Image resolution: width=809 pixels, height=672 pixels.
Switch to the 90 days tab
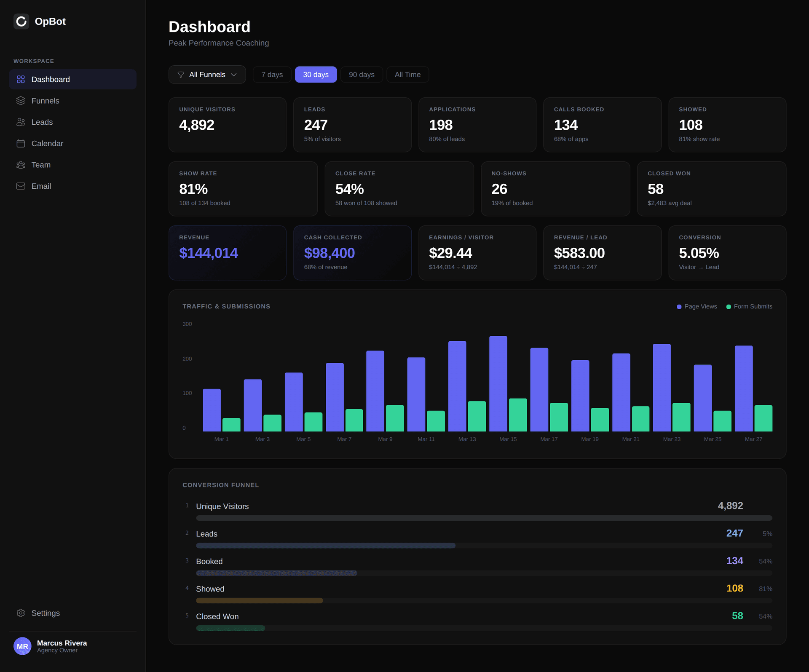pyautogui.click(x=361, y=74)
